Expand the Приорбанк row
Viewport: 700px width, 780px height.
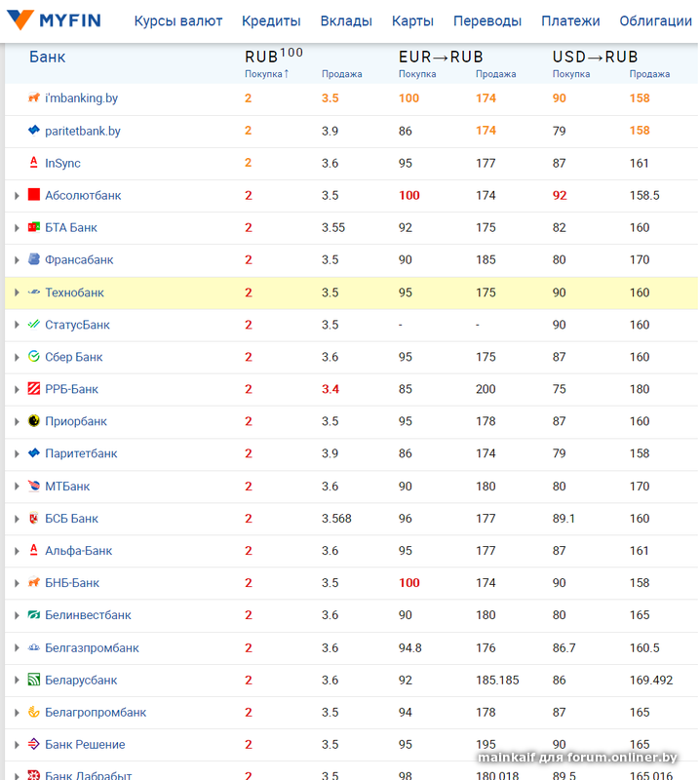(x=17, y=422)
